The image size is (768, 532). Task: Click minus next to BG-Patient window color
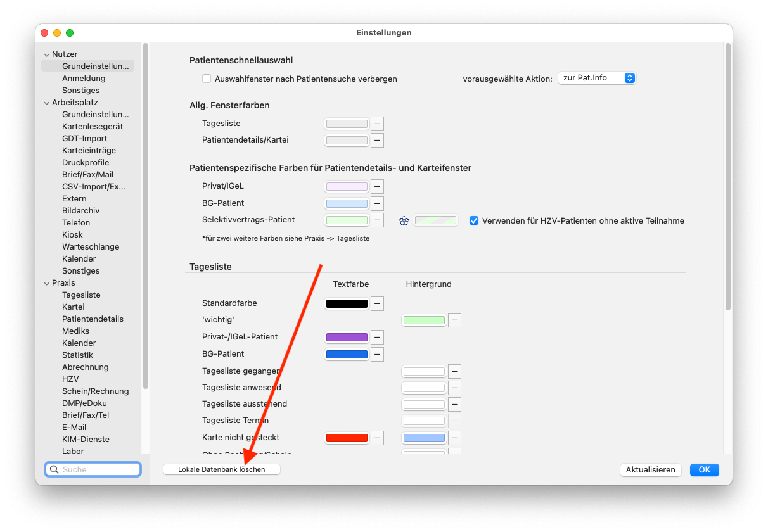coord(378,203)
